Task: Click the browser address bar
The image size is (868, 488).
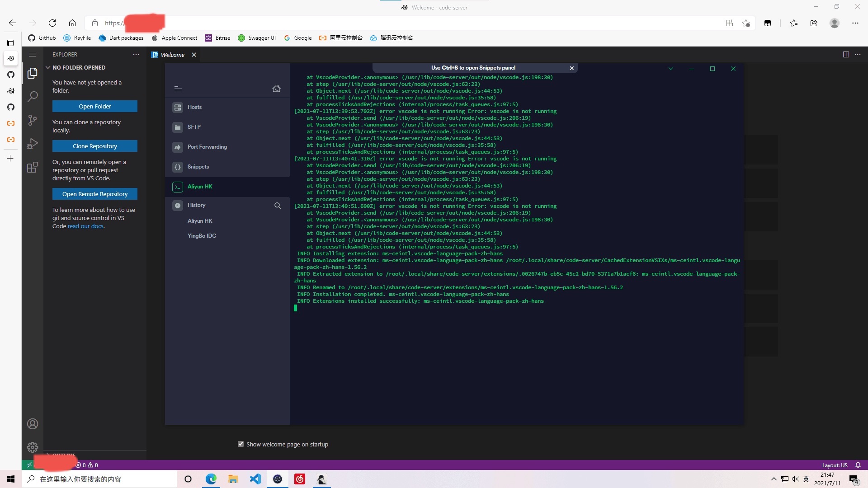Action: 316,23
